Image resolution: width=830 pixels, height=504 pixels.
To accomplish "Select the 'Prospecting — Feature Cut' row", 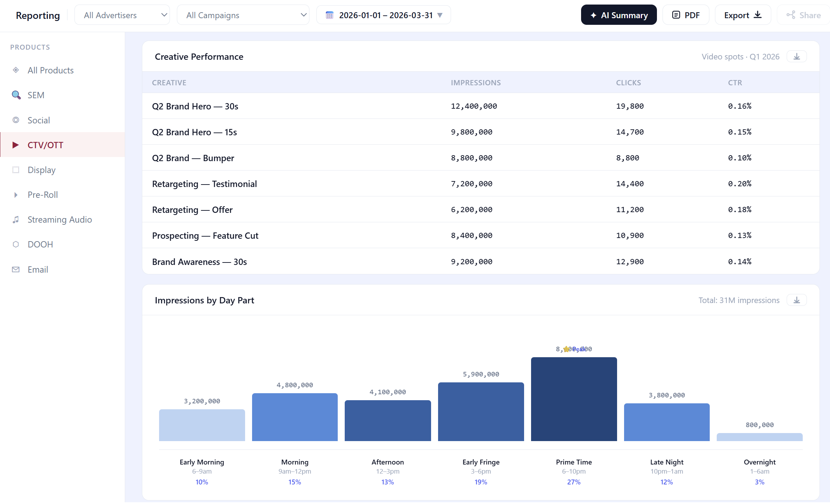I will 481,235.
